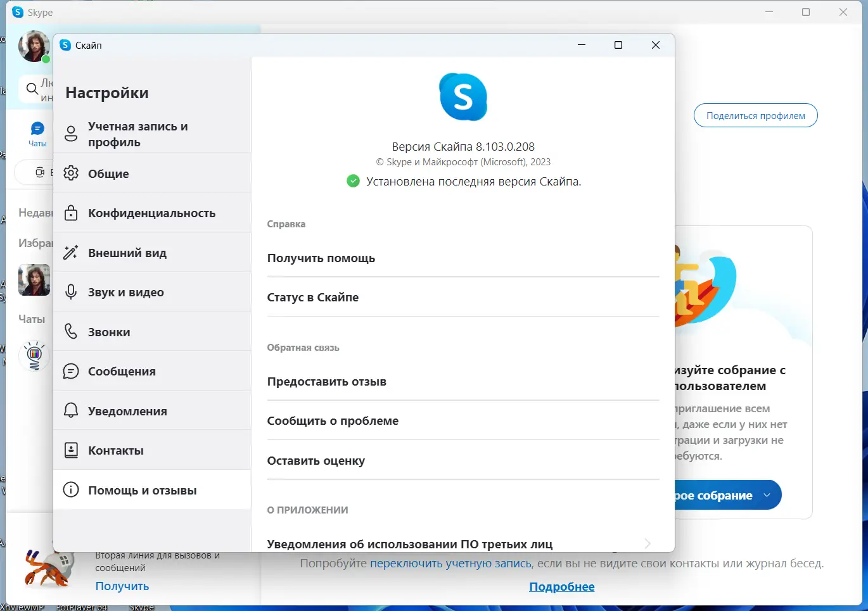The image size is (868, 611).
Task: Expand "Уведомления об использовании ПО третьих лиц"
Action: pos(646,543)
